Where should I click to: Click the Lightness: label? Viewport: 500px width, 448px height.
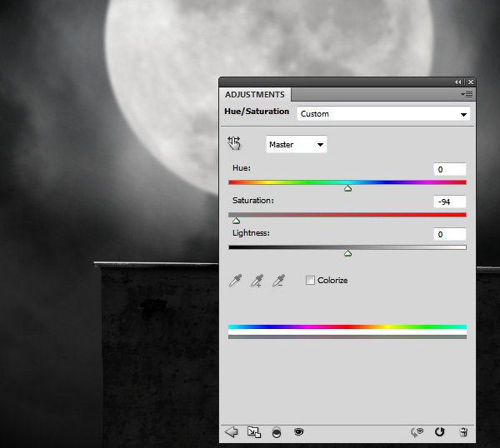click(x=252, y=233)
